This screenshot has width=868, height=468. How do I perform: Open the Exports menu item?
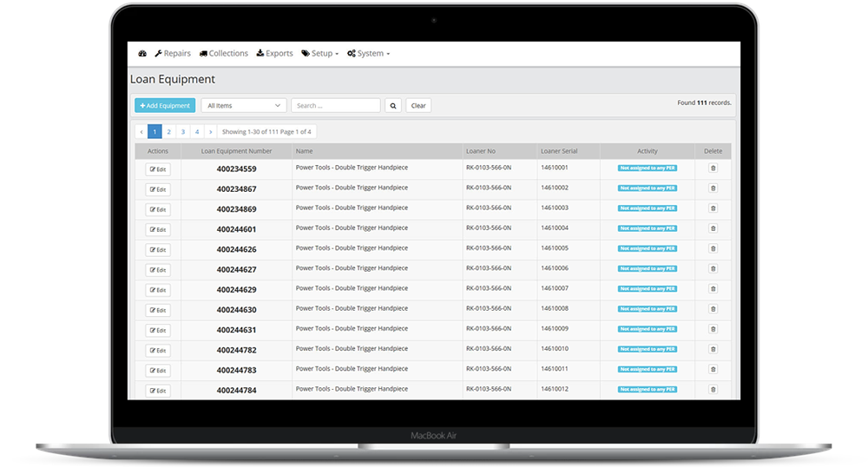coord(275,54)
